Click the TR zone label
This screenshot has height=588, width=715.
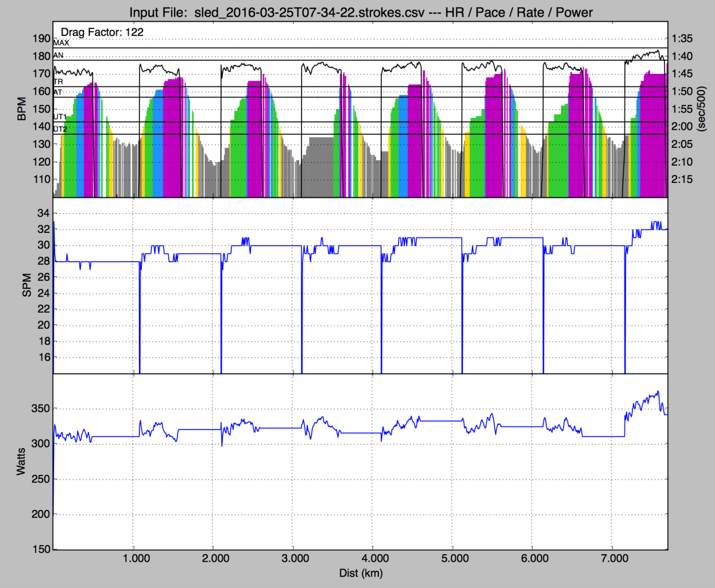(58, 82)
